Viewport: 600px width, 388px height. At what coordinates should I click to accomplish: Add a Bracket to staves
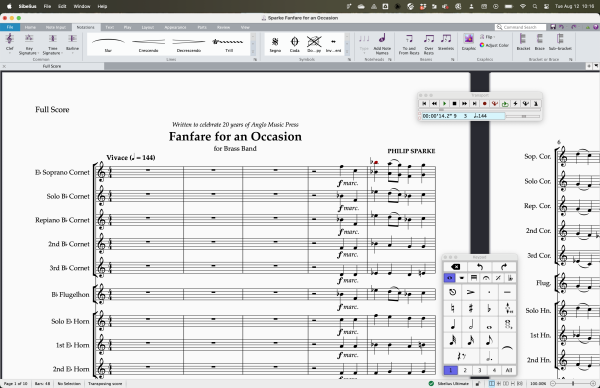pos(523,43)
